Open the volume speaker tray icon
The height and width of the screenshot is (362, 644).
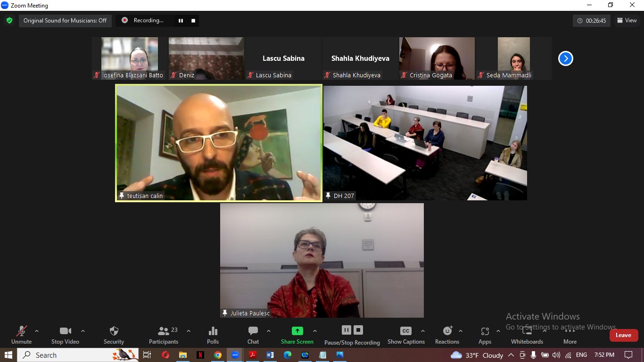(556, 355)
